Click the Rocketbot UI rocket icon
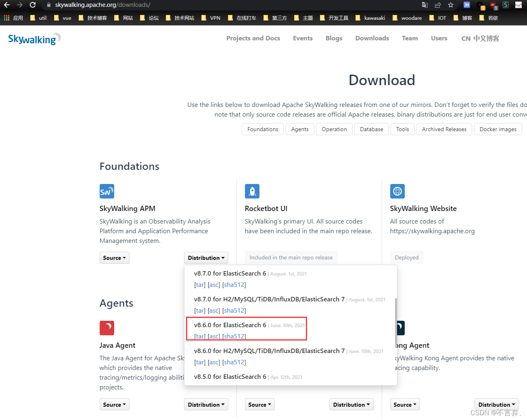This screenshot has height=420, width=527. tap(252, 191)
